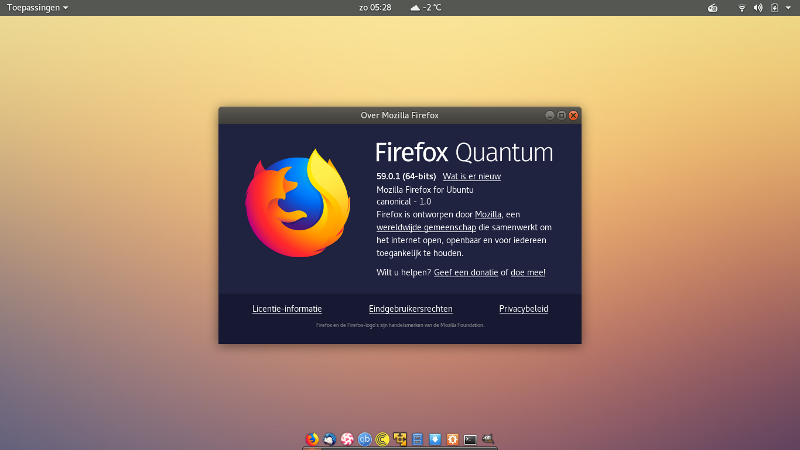Open GIMP from the dock
This screenshot has width=800, height=450.
tap(488, 439)
